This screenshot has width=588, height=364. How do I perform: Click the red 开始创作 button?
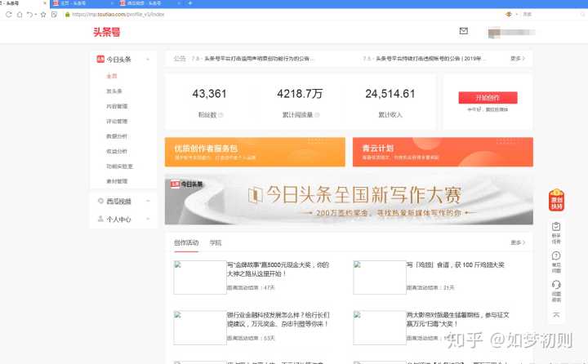click(488, 98)
